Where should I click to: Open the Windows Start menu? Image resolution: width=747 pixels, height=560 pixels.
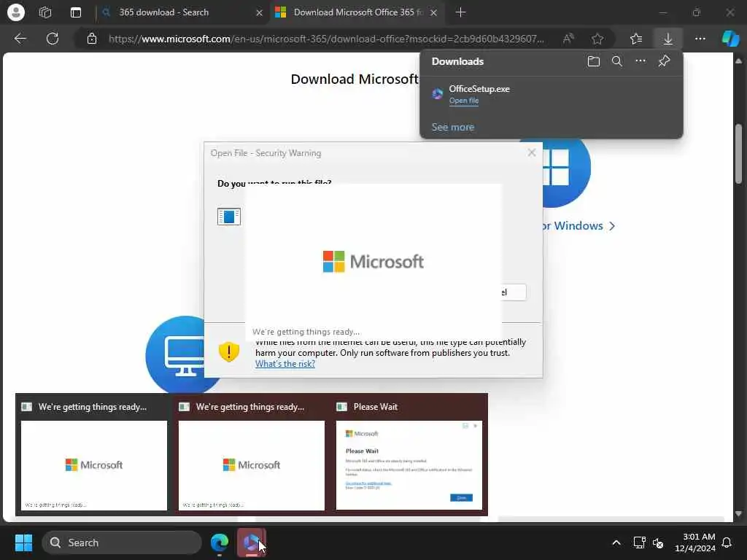pos(23,542)
